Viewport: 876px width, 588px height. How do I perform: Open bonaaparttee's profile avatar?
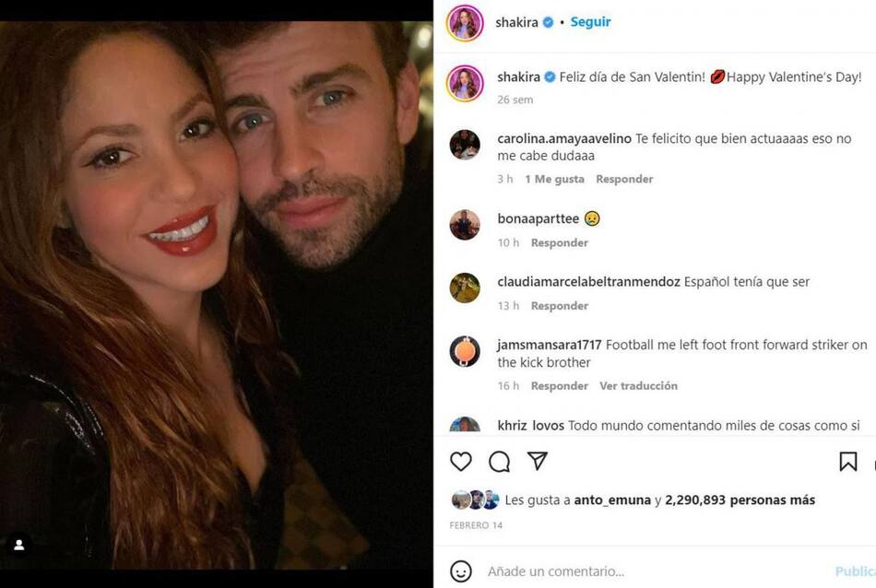465,224
